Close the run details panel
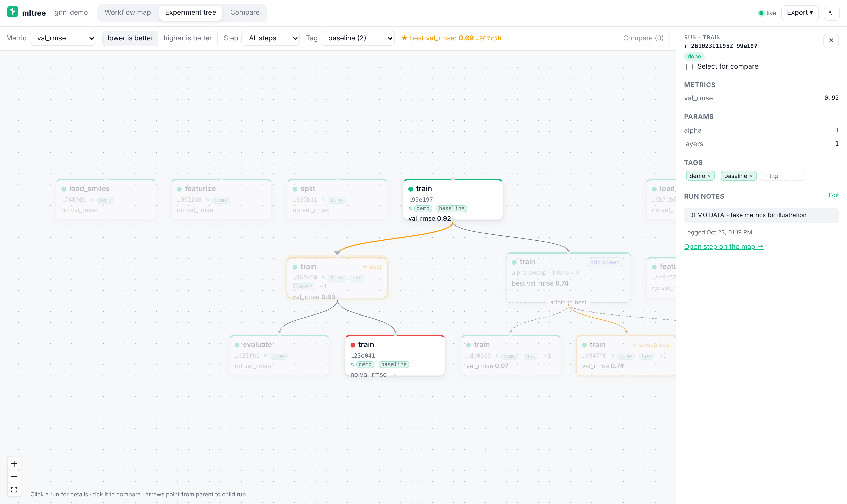This screenshot has width=847, height=504. (831, 41)
